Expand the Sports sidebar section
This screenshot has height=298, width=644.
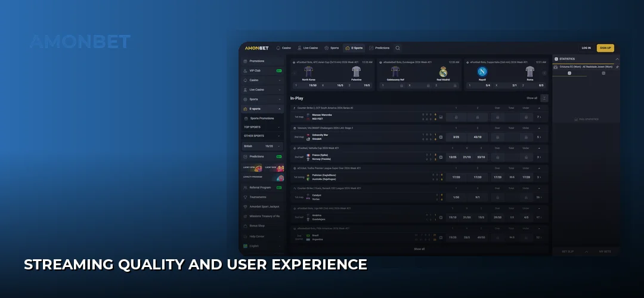(280, 100)
